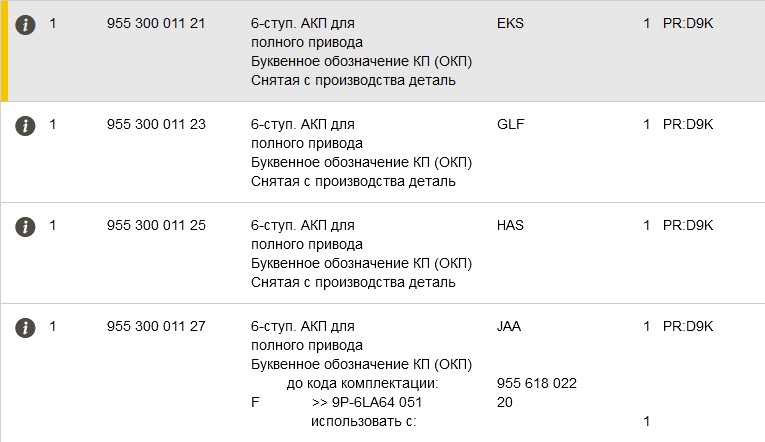765x442 pixels.
Task: Click PR:D9K in the HAS row
Action: pos(688,225)
